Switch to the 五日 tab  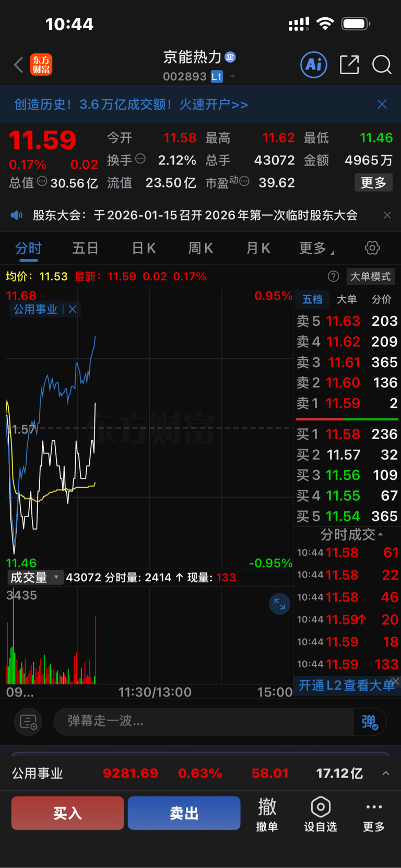[x=85, y=248]
